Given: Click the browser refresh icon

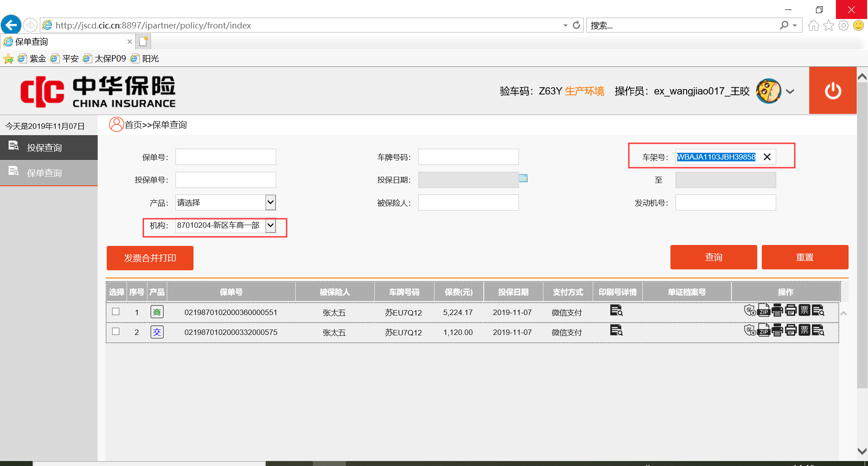Looking at the screenshot, I should coord(576,25).
